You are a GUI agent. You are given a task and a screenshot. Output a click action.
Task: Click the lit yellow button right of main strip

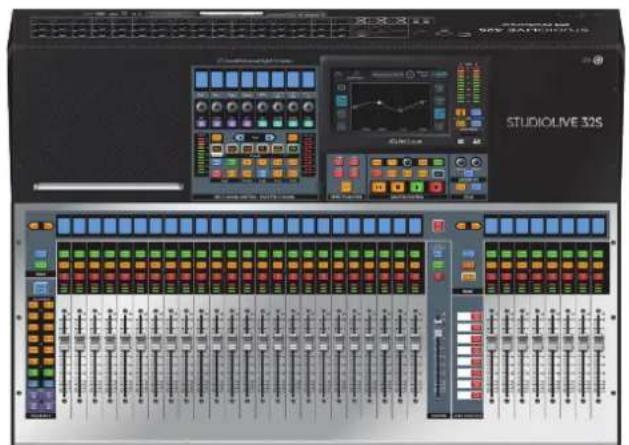point(468,276)
